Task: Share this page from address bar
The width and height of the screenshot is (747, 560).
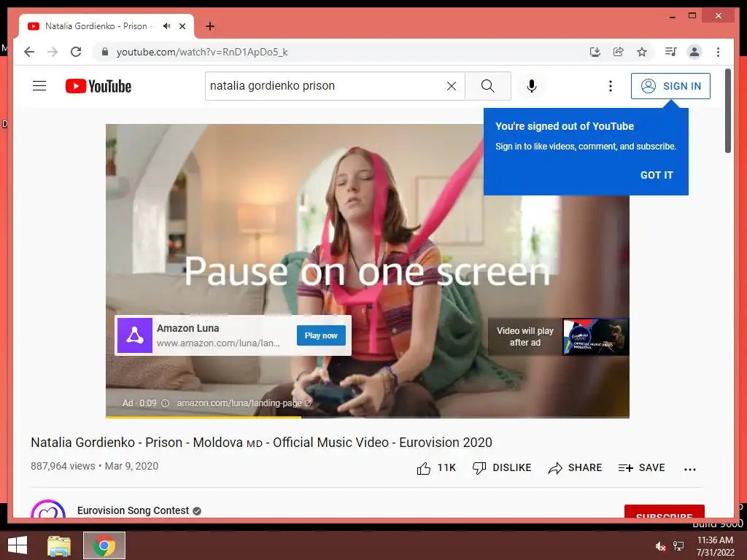Action: coord(619,52)
